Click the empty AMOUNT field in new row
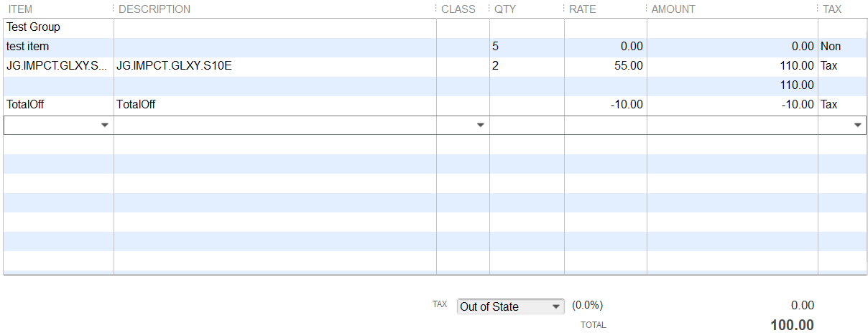The image size is (868, 333). pos(732,125)
